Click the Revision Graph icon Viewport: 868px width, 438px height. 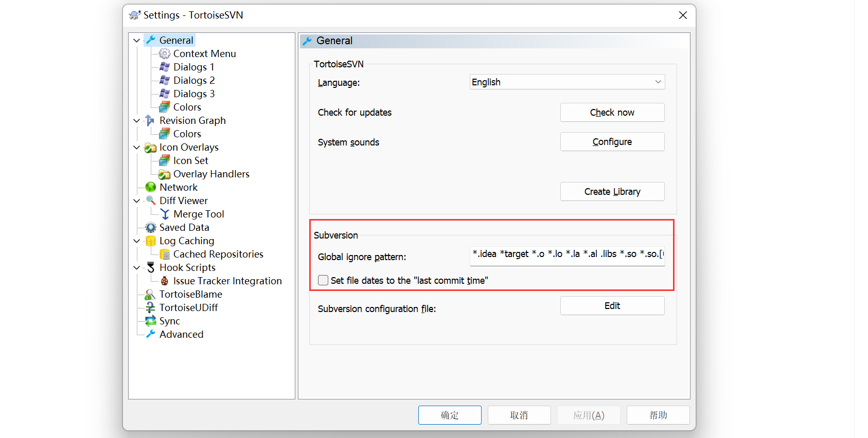click(x=150, y=120)
